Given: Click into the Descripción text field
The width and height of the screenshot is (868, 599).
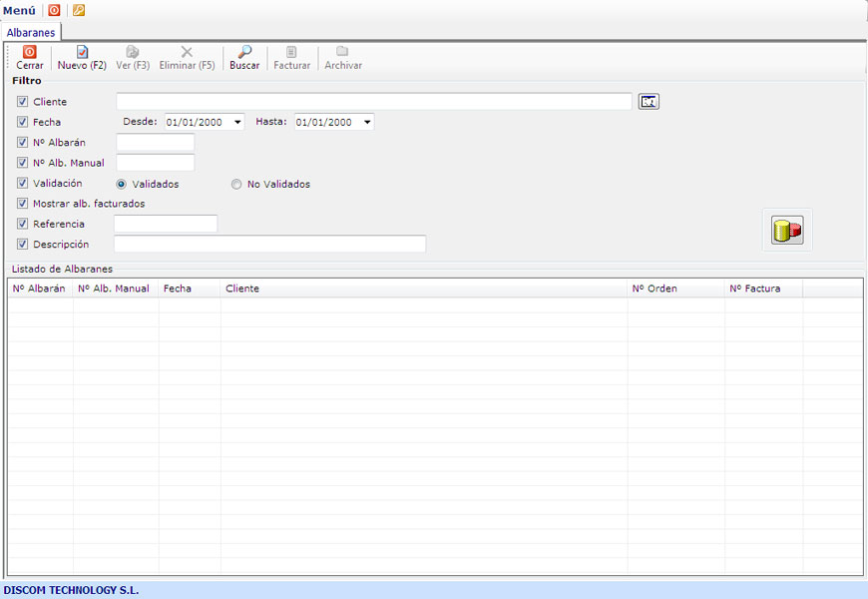Looking at the screenshot, I should [269, 244].
